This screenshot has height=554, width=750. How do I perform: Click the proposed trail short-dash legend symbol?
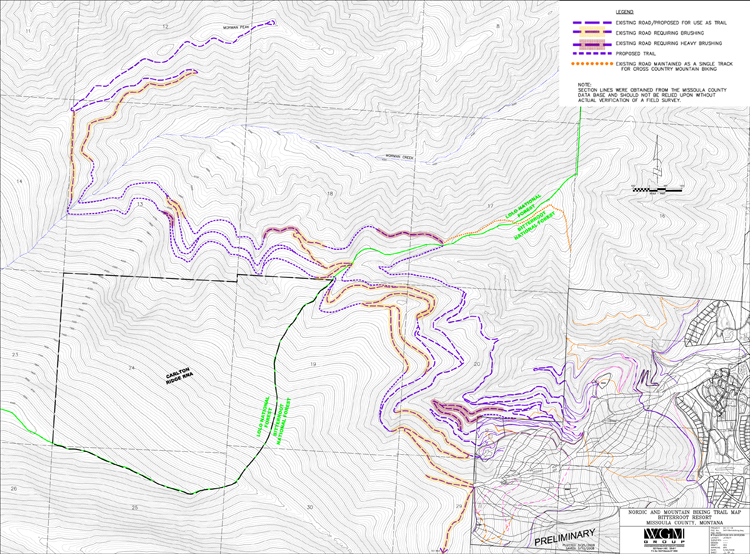[592, 55]
